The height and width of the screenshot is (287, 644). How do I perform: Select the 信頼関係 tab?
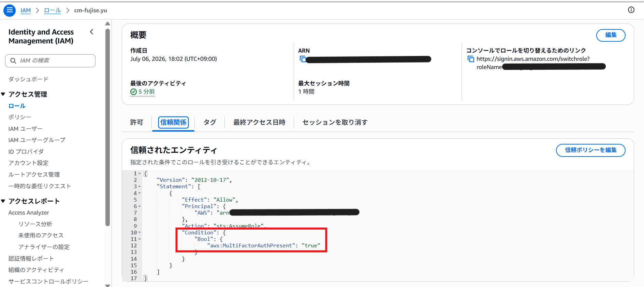click(173, 122)
